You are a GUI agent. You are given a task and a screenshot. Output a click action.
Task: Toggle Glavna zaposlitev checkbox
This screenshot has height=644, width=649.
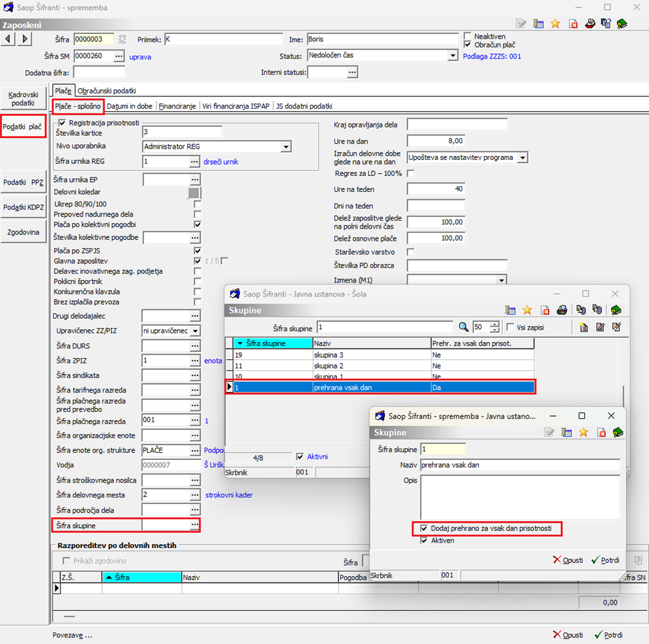[197, 261]
